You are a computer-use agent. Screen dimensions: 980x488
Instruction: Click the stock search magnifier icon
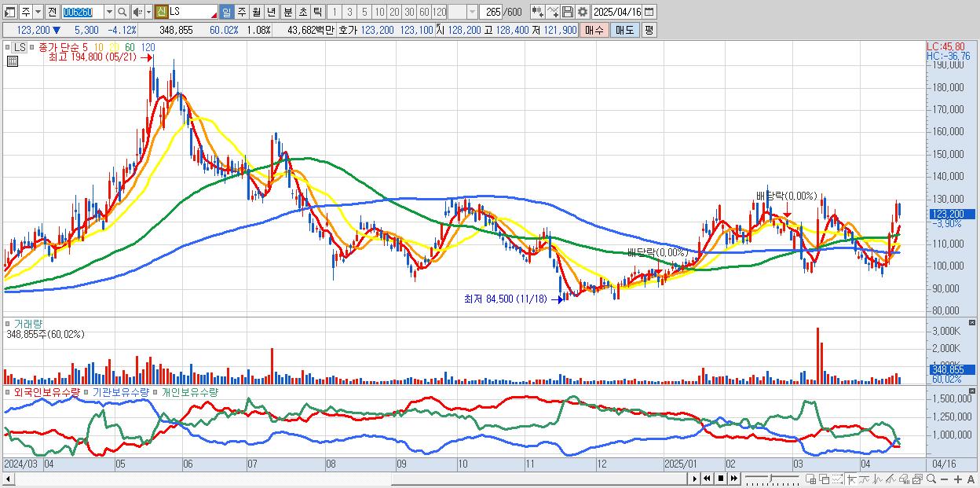(x=122, y=12)
